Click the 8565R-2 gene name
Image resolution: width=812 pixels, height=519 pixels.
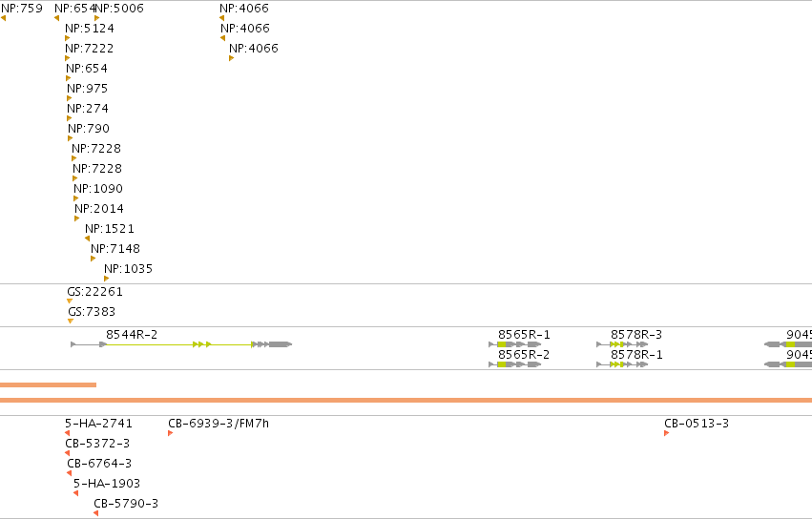click(524, 355)
